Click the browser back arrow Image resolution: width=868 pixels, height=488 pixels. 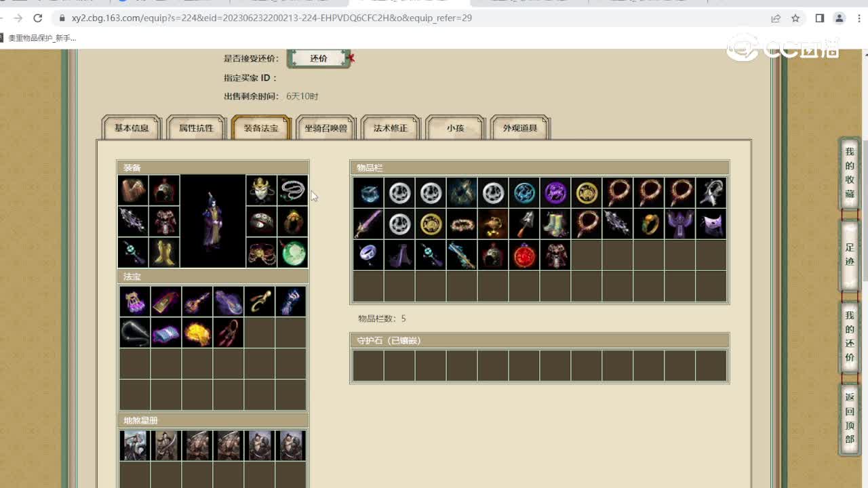point(3,18)
